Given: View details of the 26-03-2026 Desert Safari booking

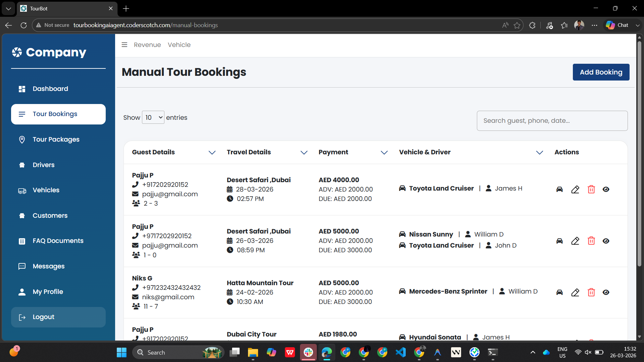Looking at the screenshot, I should coord(606,241).
